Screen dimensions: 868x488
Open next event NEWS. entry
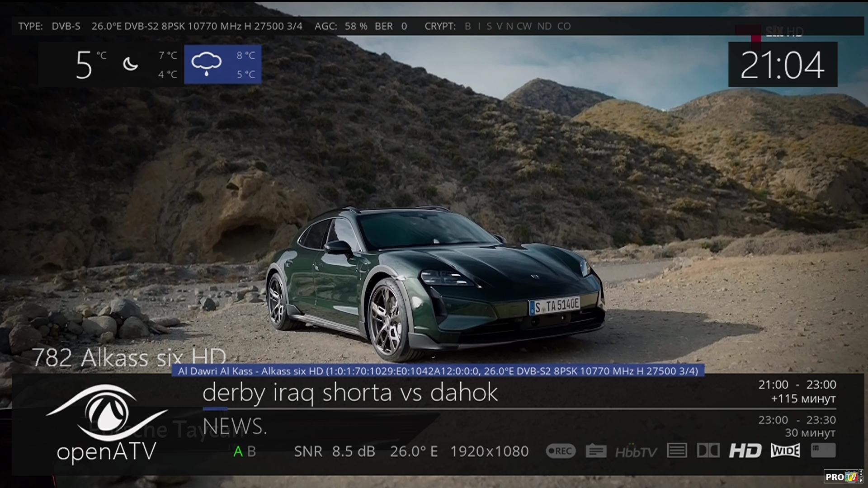tap(235, 427)
